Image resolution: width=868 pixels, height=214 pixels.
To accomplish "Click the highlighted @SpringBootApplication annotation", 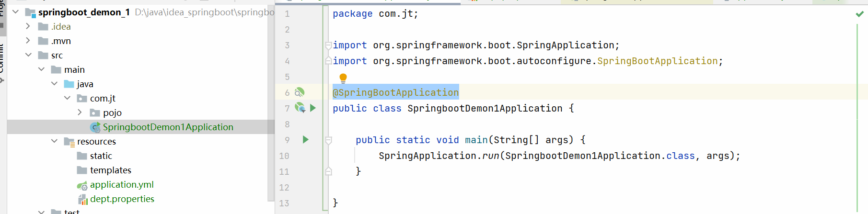I will [396, 92].
